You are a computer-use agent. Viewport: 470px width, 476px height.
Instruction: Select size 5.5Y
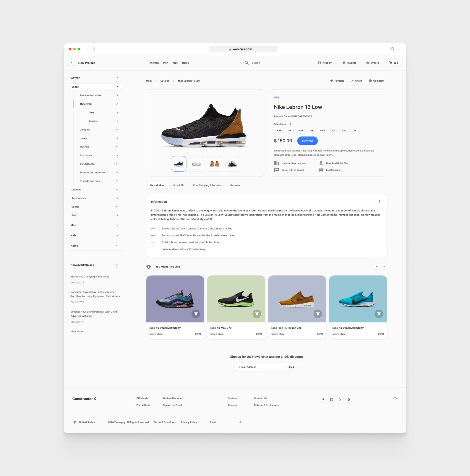(x=322, y=131)
